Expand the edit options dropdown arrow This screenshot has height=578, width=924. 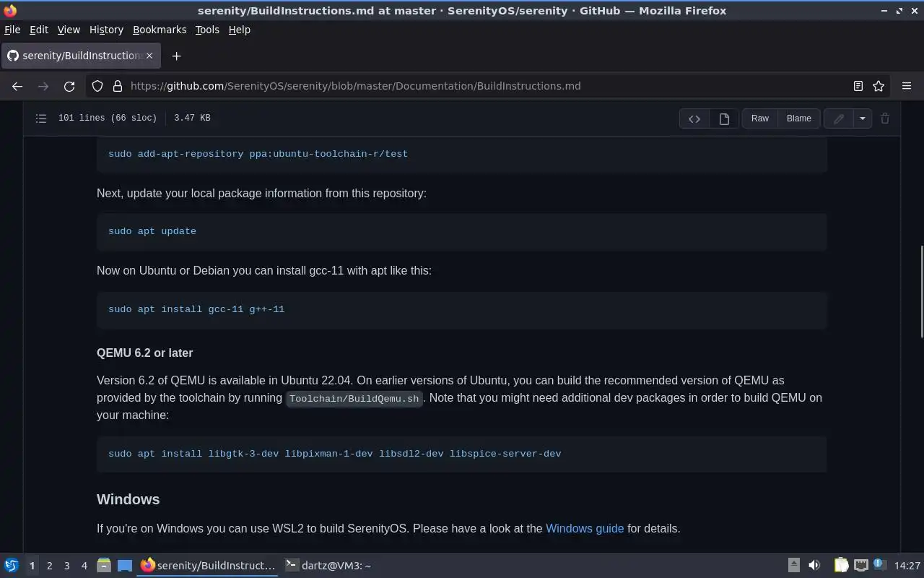[862, 118]
